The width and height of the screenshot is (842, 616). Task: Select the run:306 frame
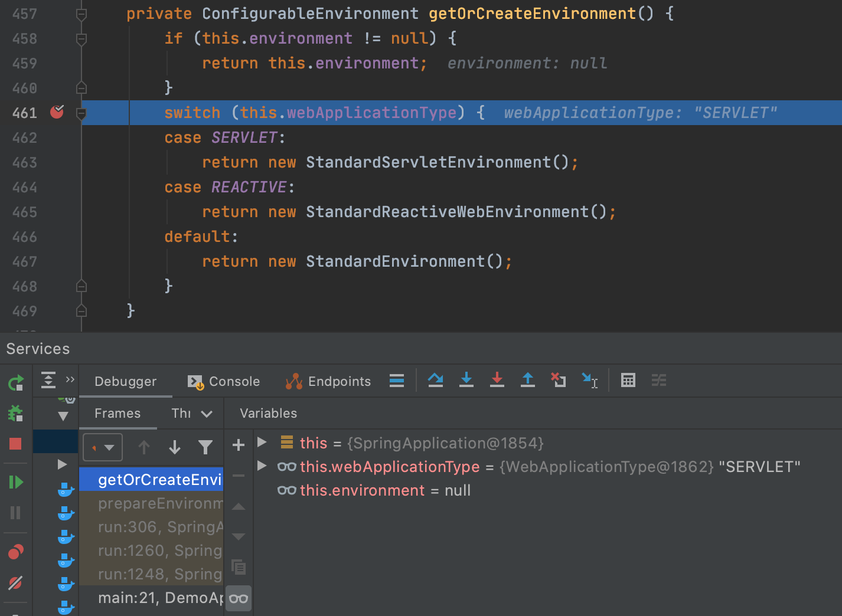(x=152, y=527)
